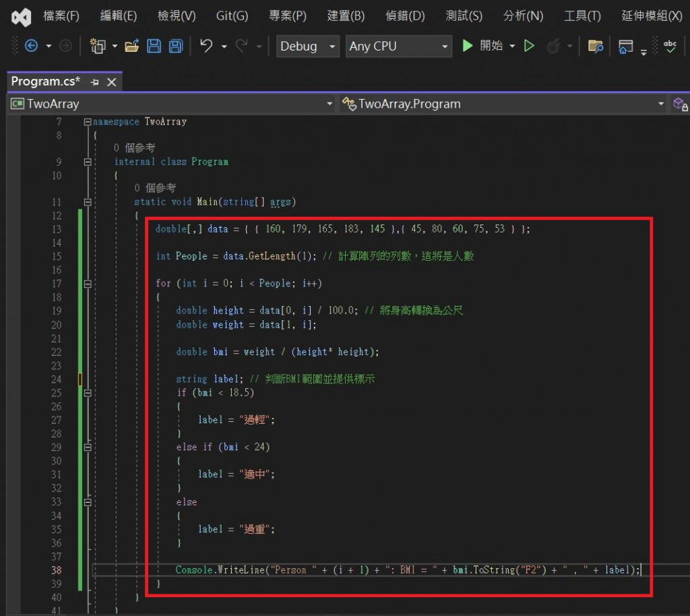Open the 建置(B) build menu
The image size is (690, 616).
coord(346,16)
